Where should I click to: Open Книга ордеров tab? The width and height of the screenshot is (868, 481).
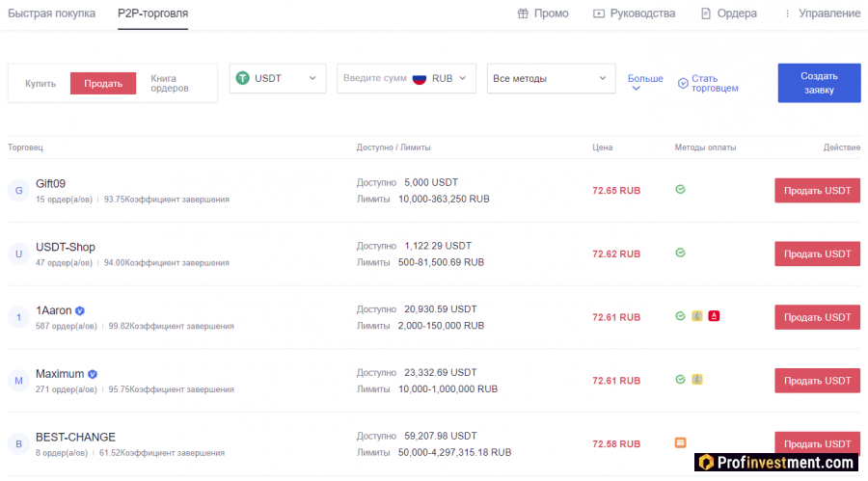click(x=170, y=84)
